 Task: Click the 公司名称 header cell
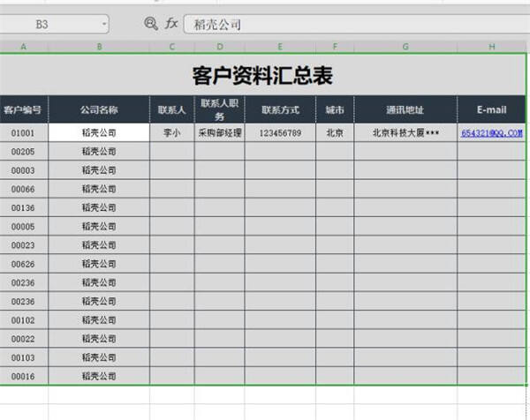tap(99, 109)
